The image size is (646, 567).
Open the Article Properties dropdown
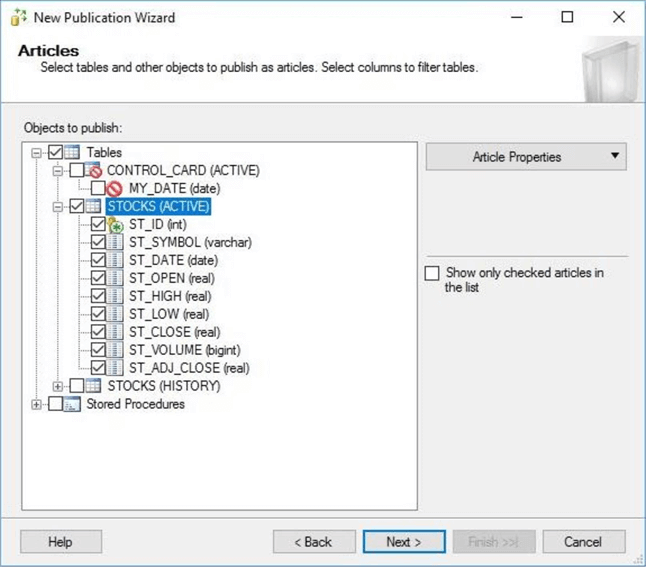click(526, 157)
